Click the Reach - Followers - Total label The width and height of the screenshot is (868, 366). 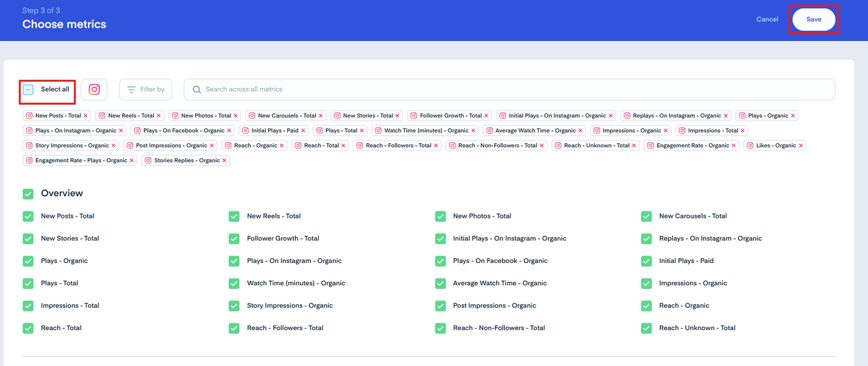[x=285, y=328]
